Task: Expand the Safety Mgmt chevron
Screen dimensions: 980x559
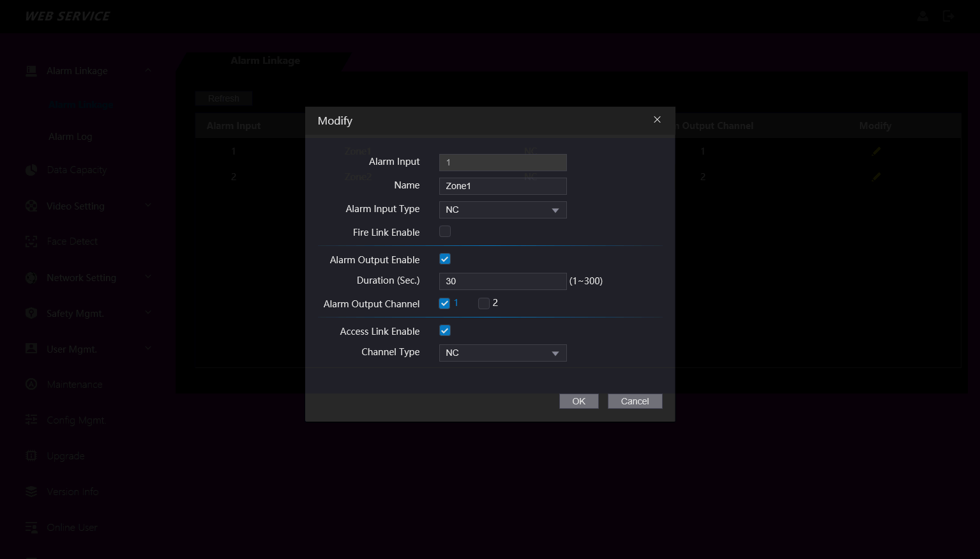Action: (x=148, y=312)
